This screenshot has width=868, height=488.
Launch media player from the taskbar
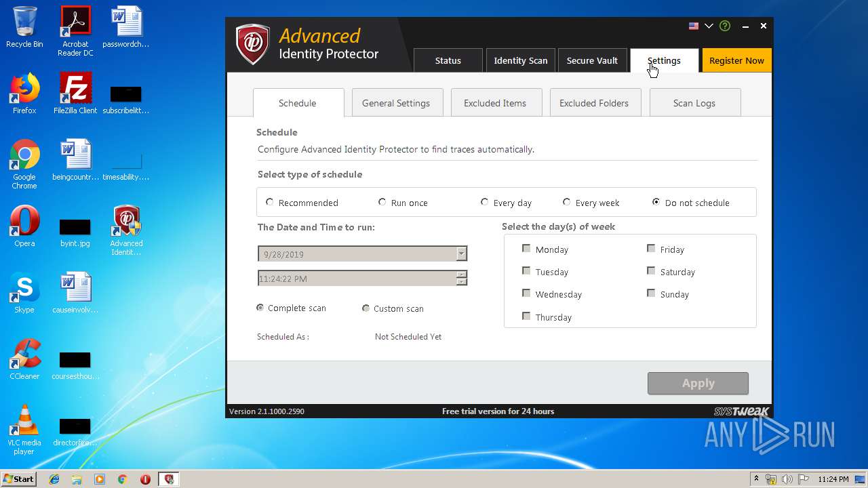pyautogui.click(x=100, y=479)
